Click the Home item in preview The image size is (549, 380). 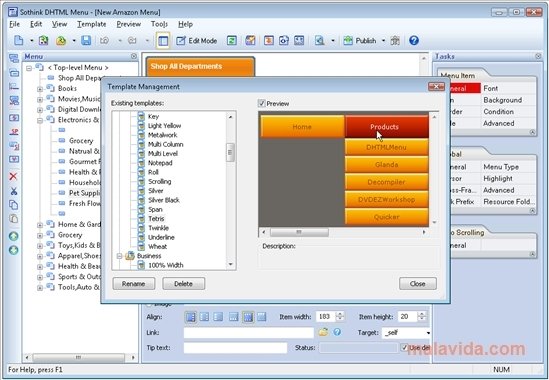303,127
